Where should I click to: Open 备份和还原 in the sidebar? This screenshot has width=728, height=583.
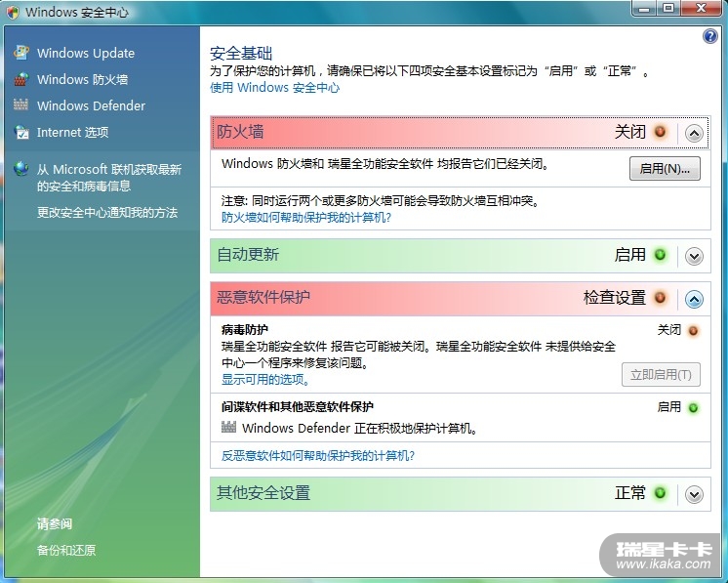(66, 550)
